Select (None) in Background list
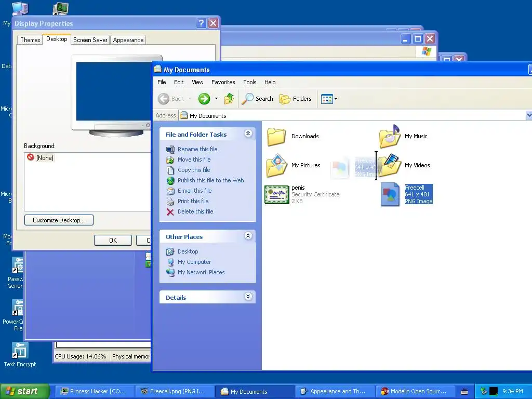 coord(41,157)
